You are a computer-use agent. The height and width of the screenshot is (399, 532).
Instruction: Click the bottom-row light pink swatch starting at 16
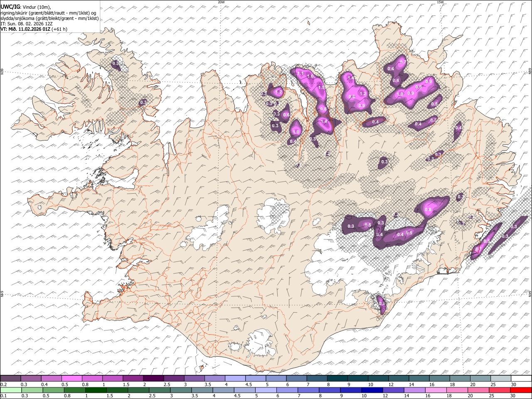pos(436,390)
